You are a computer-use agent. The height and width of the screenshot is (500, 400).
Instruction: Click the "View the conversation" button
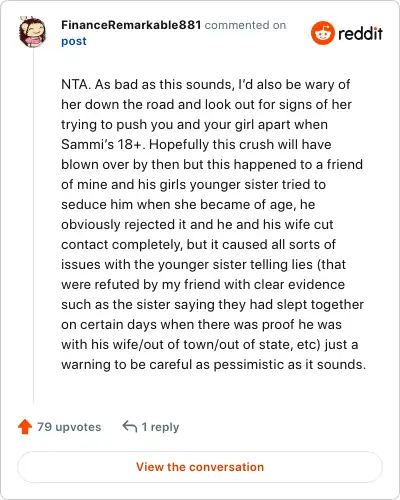(x=200, y=467)
